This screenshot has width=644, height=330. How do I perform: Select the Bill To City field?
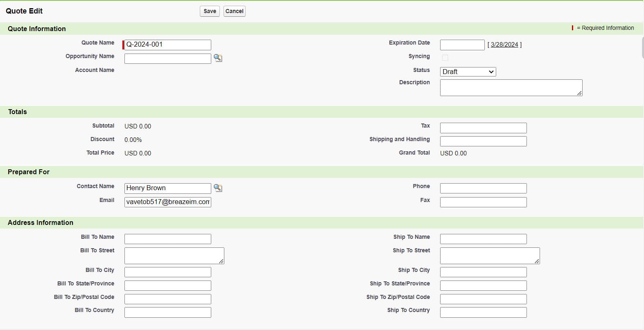pyautogui.click(x=168, y=272)
